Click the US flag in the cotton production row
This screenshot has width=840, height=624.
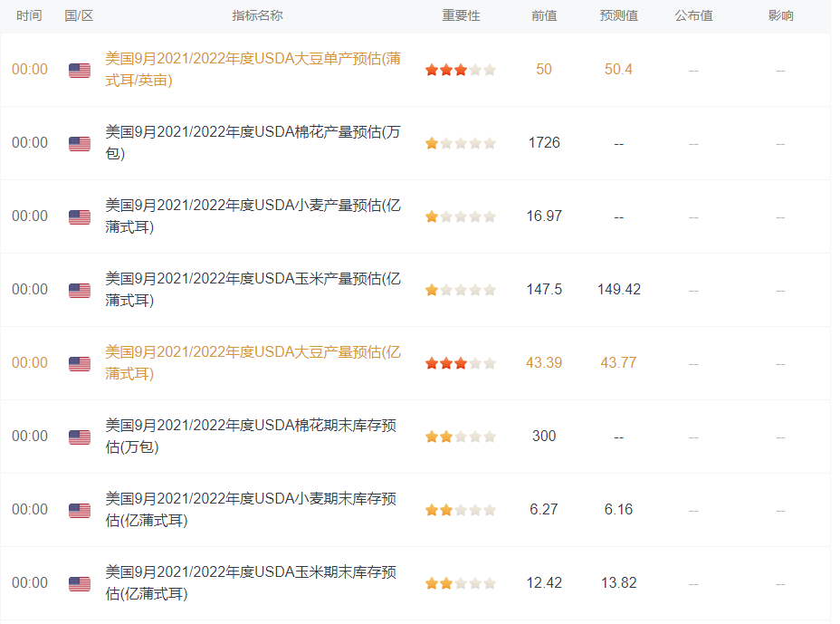[x=80, y=144]
